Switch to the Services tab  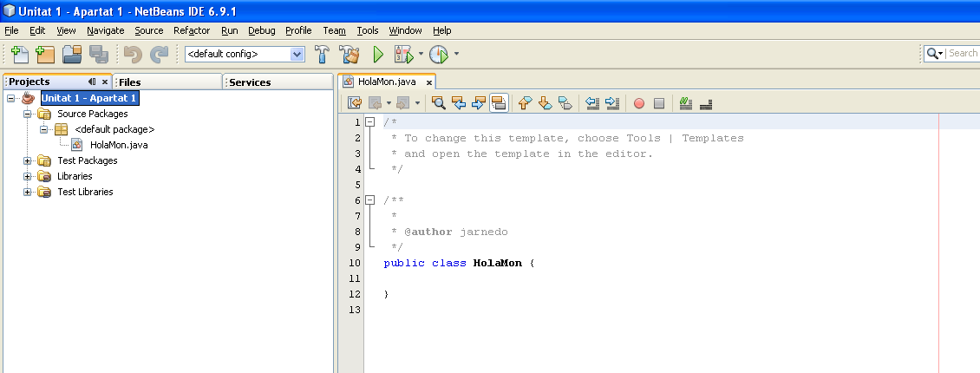[x=278, y=82]
